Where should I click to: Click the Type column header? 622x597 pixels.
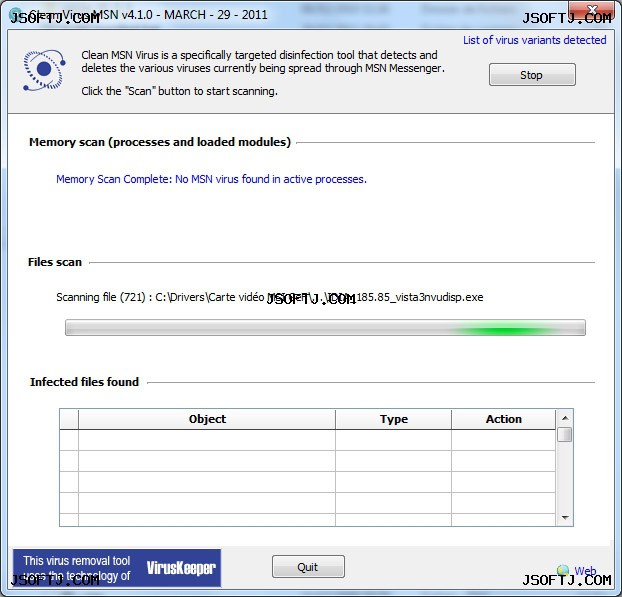click(394, 419)
